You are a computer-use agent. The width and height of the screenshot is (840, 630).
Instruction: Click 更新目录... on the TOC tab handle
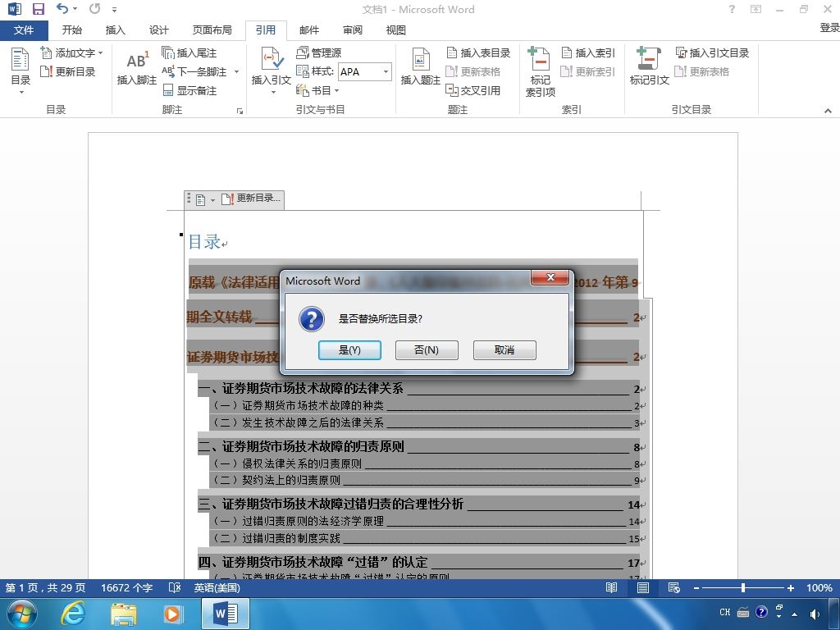(251, 199)
